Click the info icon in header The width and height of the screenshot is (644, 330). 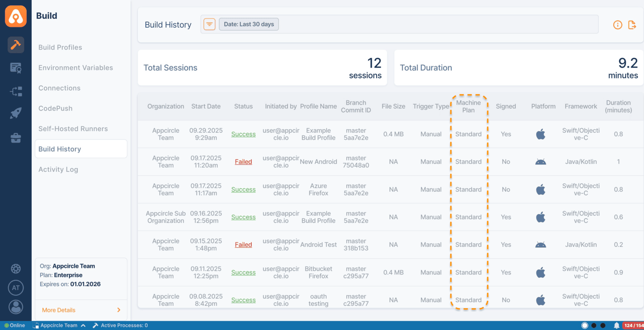coord(618,25)
